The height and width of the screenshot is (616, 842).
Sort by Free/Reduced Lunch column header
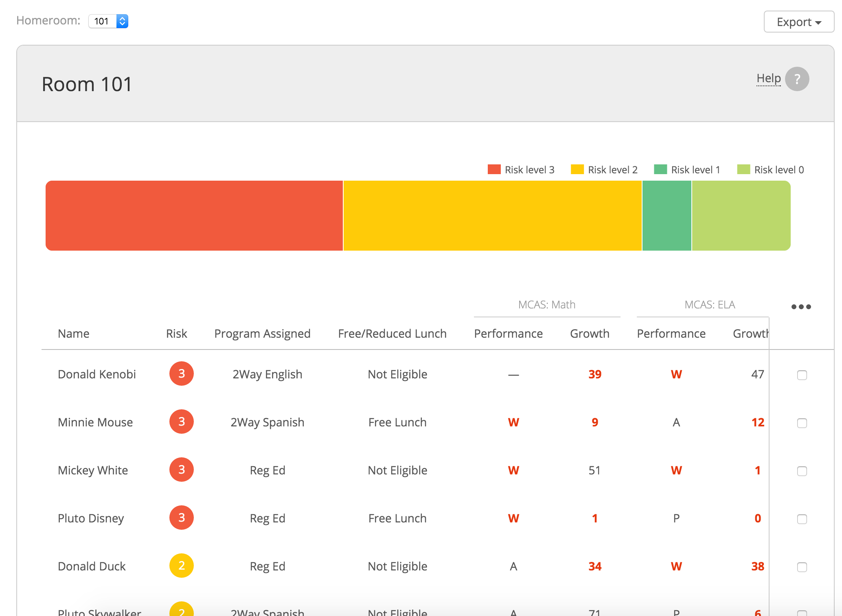click(392, 334)
